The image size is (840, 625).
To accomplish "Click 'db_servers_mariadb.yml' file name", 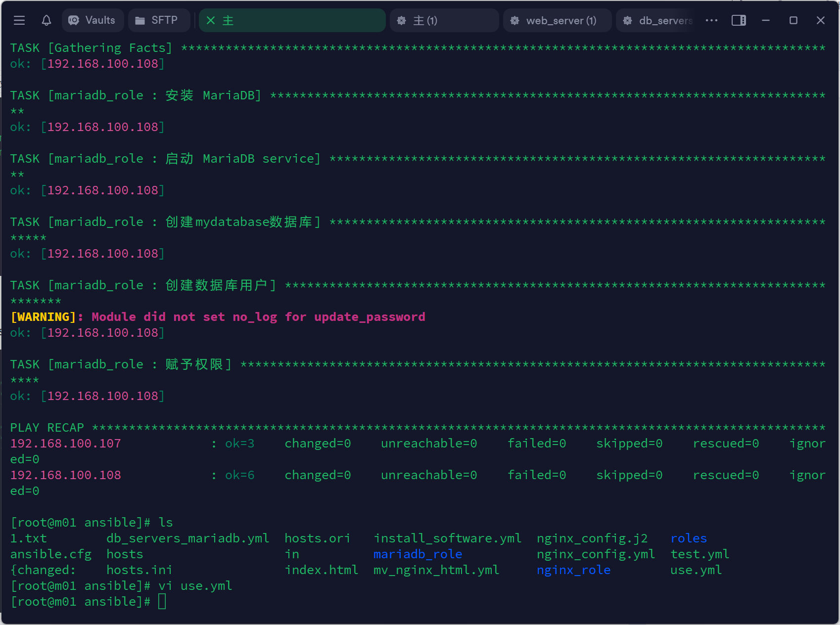I will [188, 538].
